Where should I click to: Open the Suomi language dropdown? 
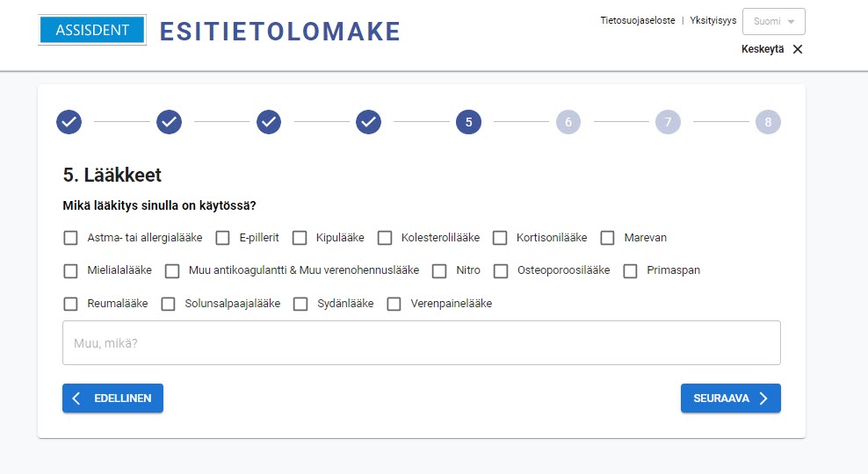(x=773, y=22)
